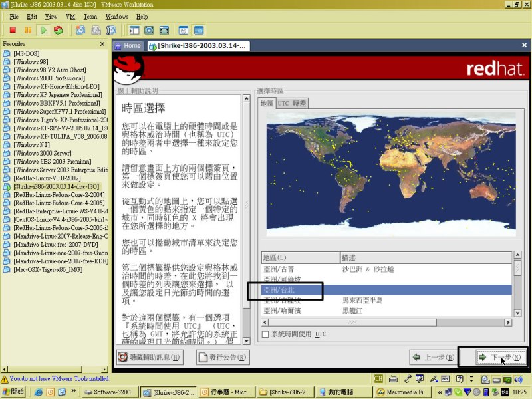Screen dimensions: 532x399
Task: Click the 開始 Start button
Action: 13,392
